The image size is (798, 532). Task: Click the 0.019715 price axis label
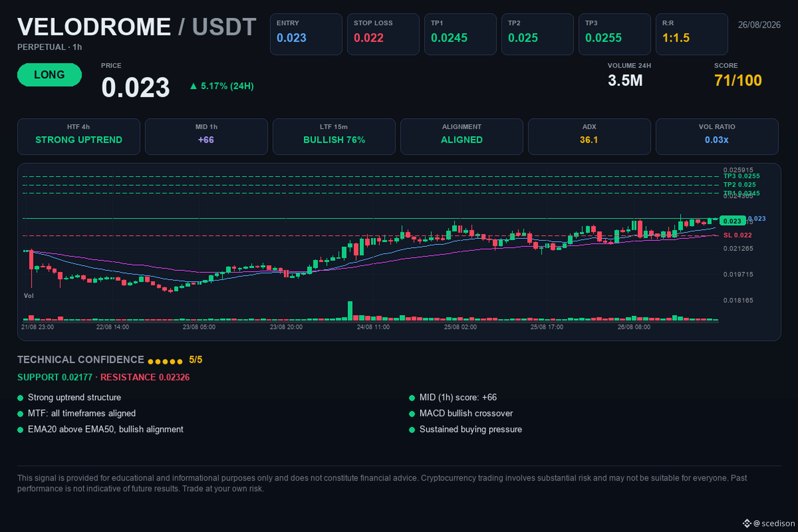coord(738,274)
